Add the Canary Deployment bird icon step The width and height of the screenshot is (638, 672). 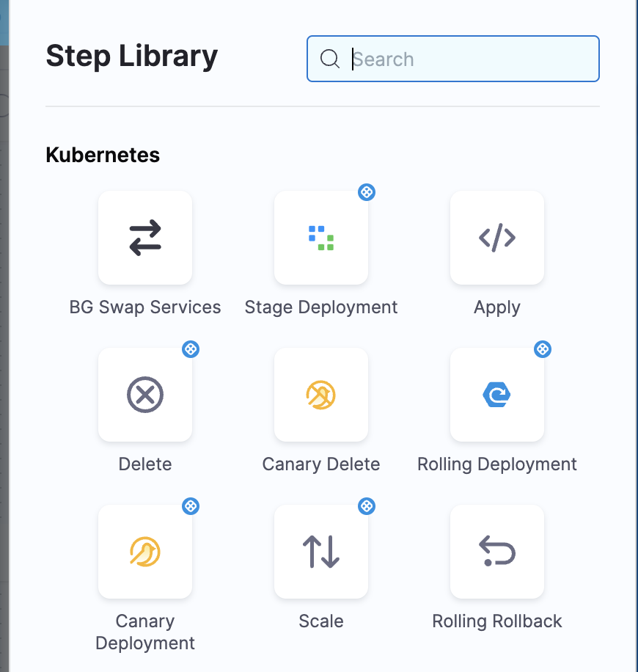click(x=145, y=552)
